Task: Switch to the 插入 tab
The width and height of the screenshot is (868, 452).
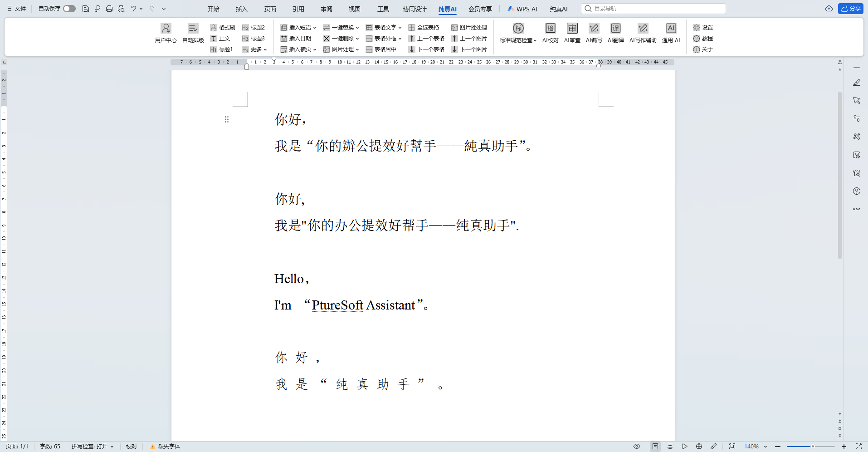Action: click(x=242, y=9)
